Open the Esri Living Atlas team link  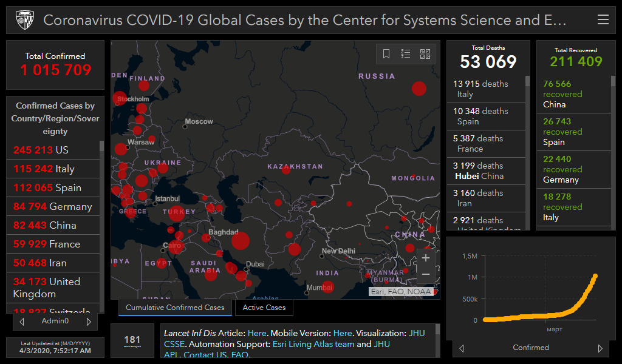coord(312,344)
